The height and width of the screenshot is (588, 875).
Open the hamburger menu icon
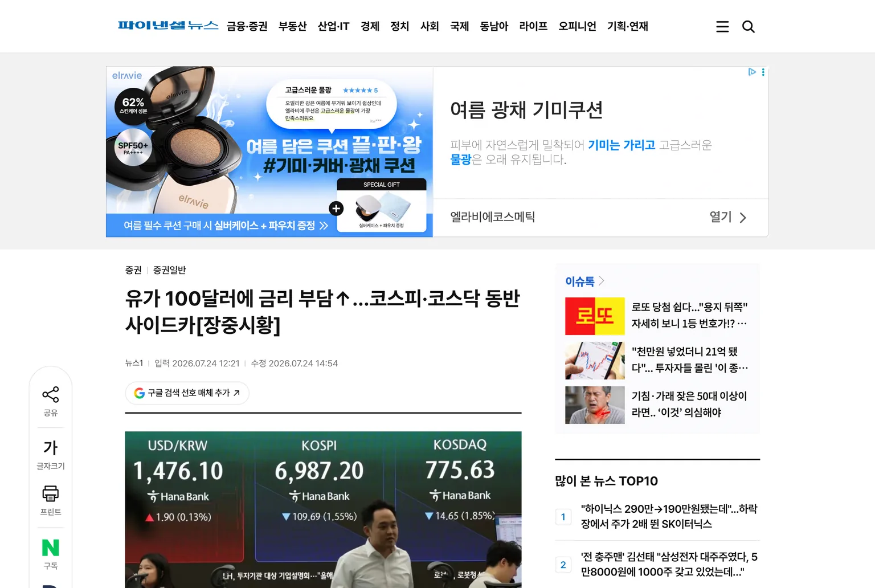click(722, 27)
